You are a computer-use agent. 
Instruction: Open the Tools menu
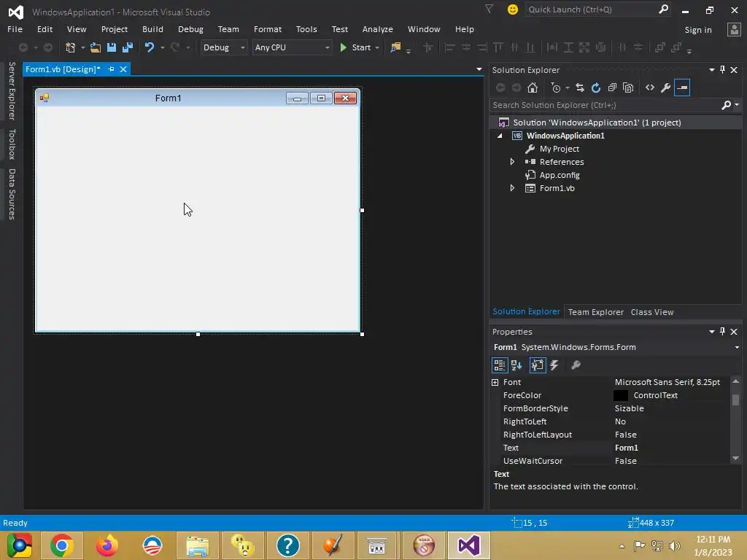[x=306, y=29]
